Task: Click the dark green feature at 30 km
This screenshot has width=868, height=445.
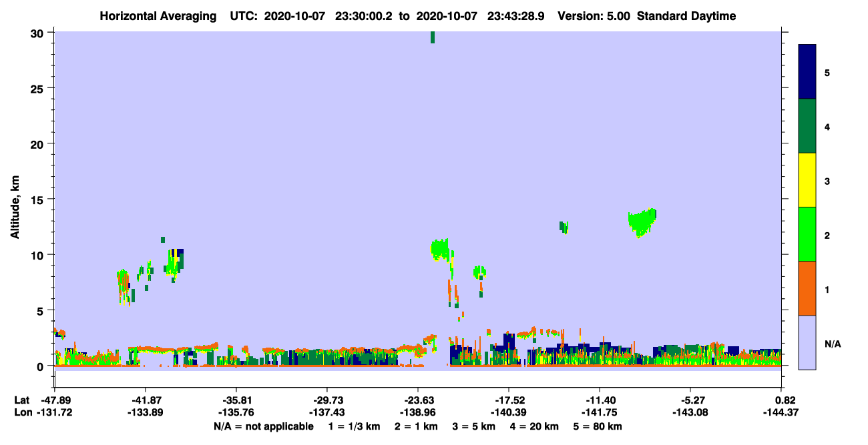Action: point(433,37)
